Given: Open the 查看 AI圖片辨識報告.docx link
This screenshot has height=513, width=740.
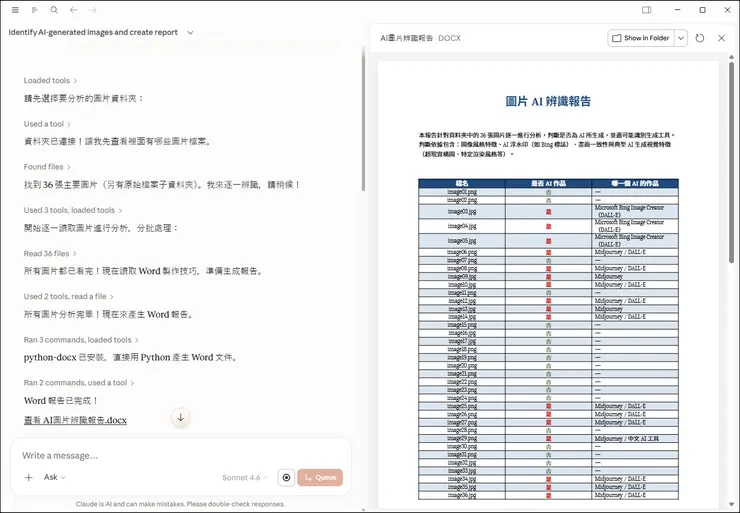Looking at the screenshot, I should [76, 420].
